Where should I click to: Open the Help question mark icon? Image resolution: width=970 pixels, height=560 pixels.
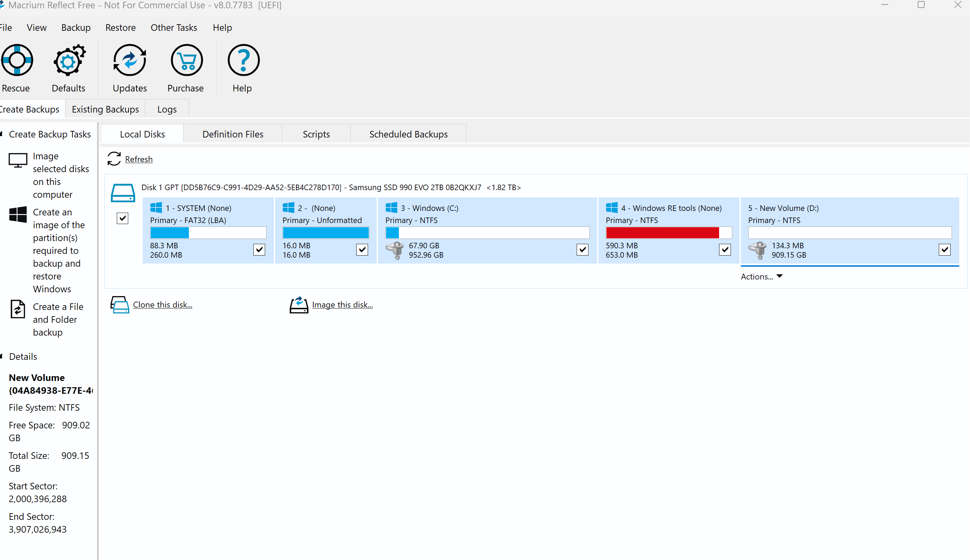coord(243,60)
